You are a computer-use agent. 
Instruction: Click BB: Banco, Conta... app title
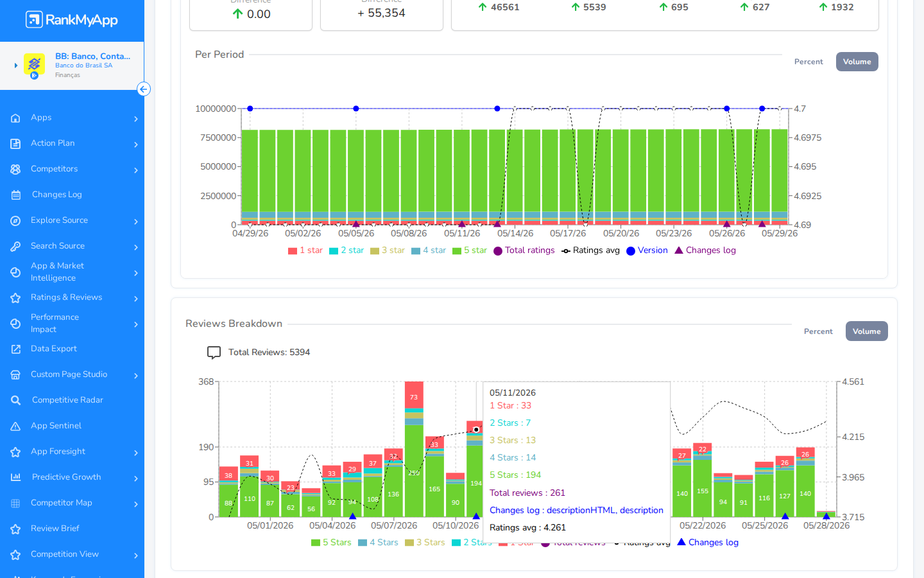click(x=92, y=56)
